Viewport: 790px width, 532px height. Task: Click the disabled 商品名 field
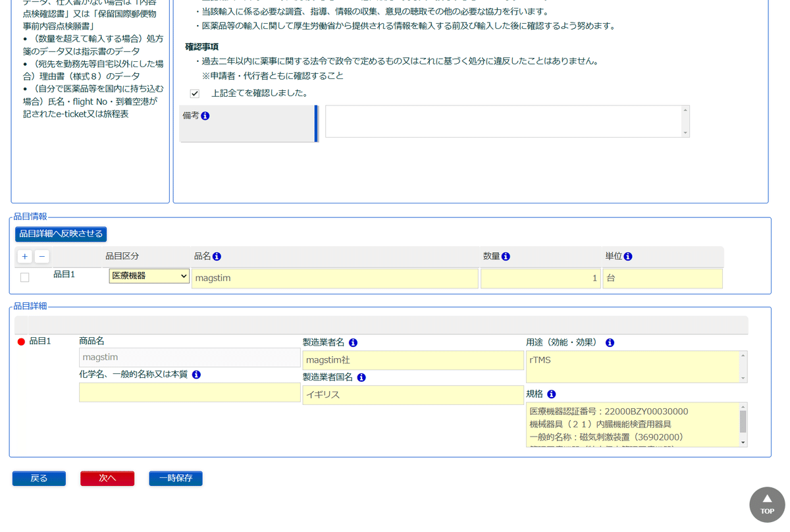click(x=190, y=358)
